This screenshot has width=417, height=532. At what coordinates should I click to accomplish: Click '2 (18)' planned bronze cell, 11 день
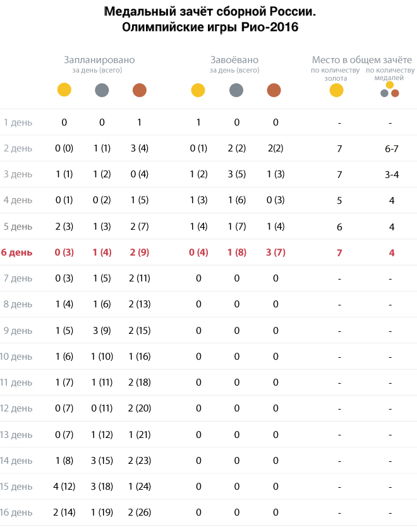(140, 382)
